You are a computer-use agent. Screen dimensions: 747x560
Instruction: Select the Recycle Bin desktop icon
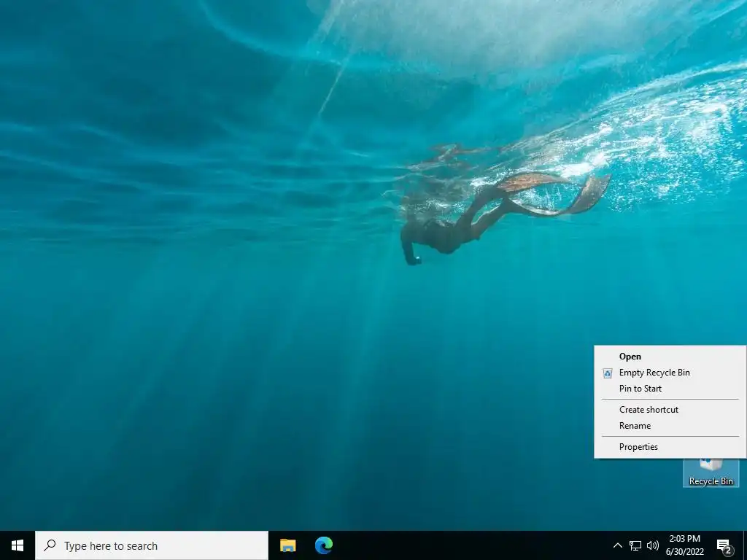711,472
